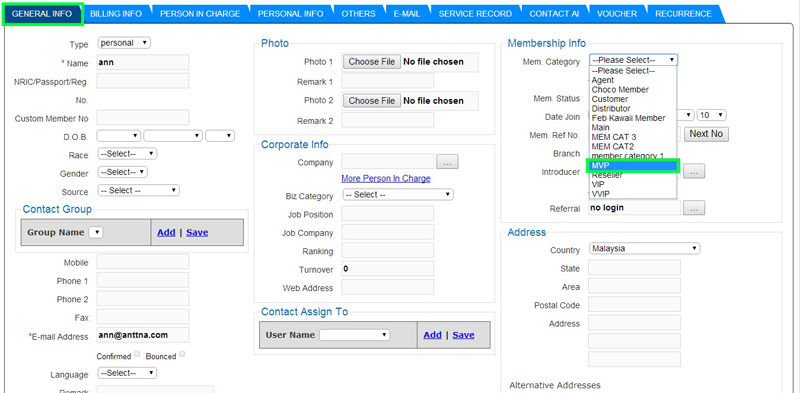The width and height of the screenshot is (800, 393).
Task: Click the Company input field
Action: [388, 162]
